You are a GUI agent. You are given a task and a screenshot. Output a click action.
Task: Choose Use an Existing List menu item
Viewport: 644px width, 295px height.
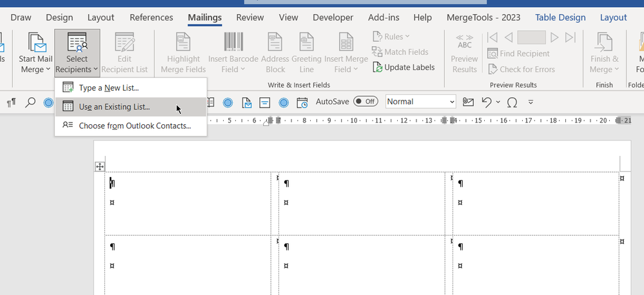point(131,107)
